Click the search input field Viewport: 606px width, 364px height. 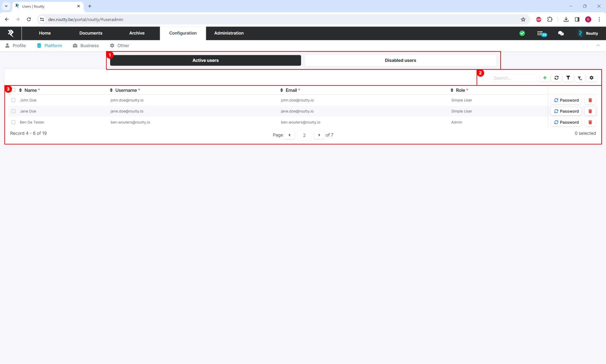pos(512,78)
